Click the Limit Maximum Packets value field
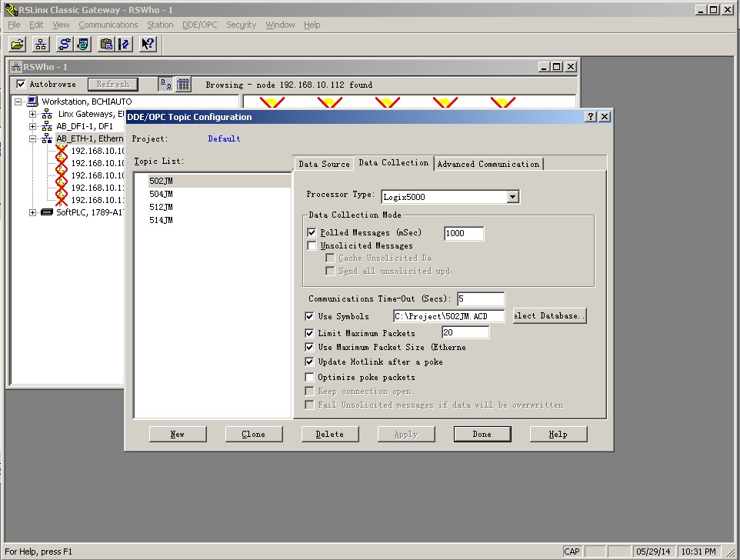740x560 pixels. [465, 332]
